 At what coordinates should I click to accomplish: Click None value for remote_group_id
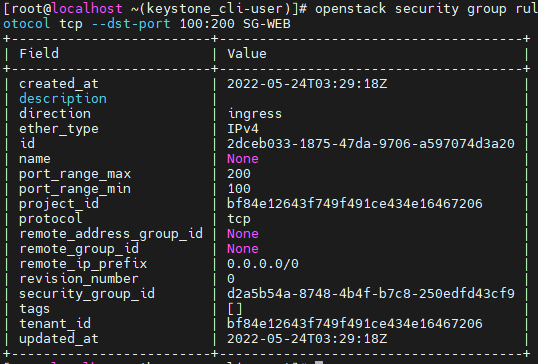point(243,249)
